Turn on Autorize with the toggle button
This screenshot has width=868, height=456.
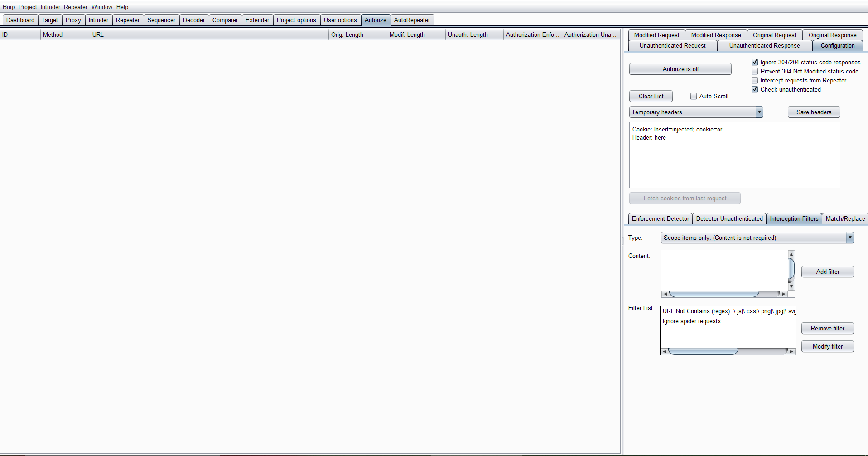(x=680, y=69)
